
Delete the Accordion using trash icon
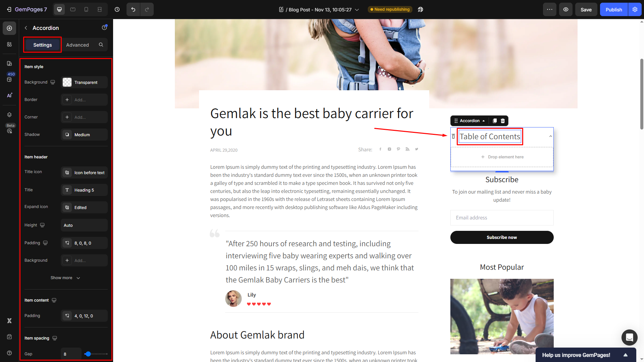[503, 121]
